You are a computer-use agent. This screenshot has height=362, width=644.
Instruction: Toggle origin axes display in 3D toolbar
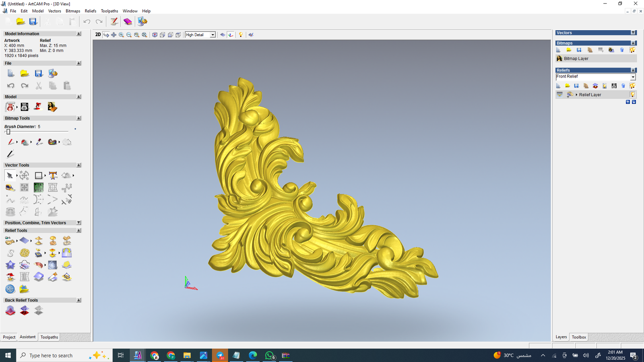click(x=231, y=35)
